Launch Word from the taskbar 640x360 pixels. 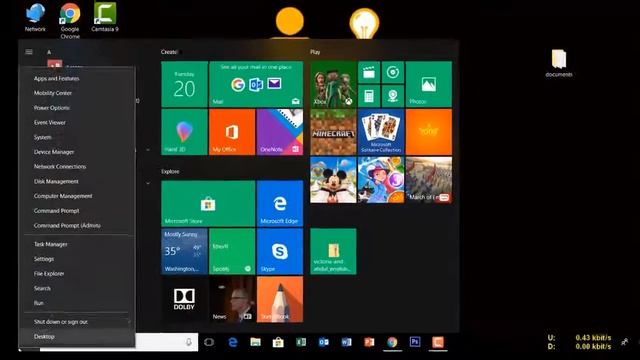347,342
